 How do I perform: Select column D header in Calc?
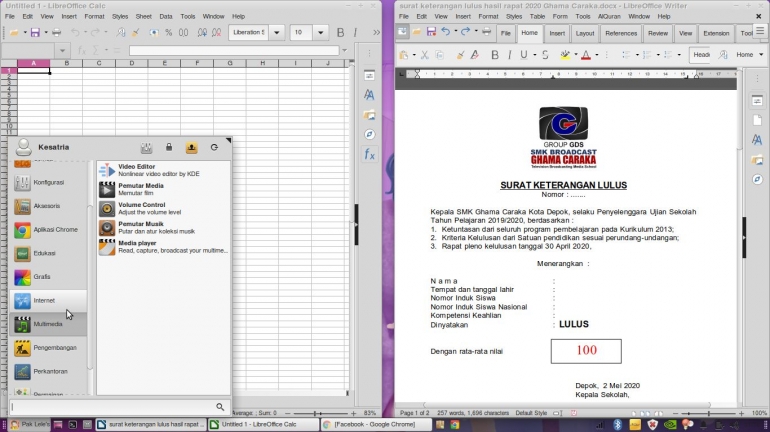132,63
